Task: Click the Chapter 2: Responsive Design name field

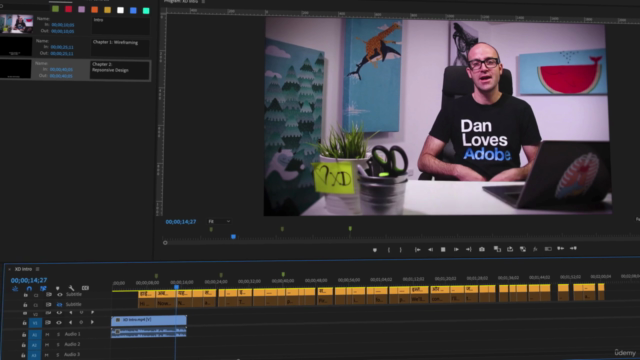Action: coord(120,70)
